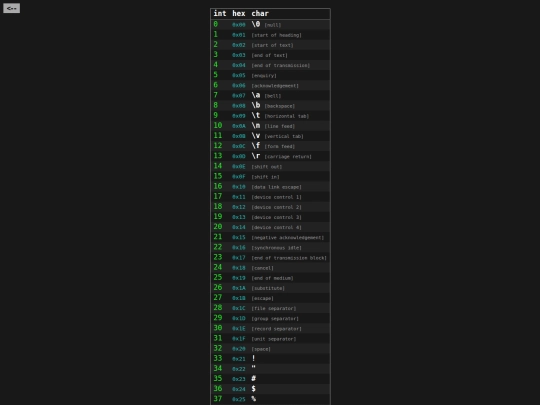The height and width of the screenshot is (405, 540).
Task: Click the [horizontal tab] description
Action: (x=287, y=116)
